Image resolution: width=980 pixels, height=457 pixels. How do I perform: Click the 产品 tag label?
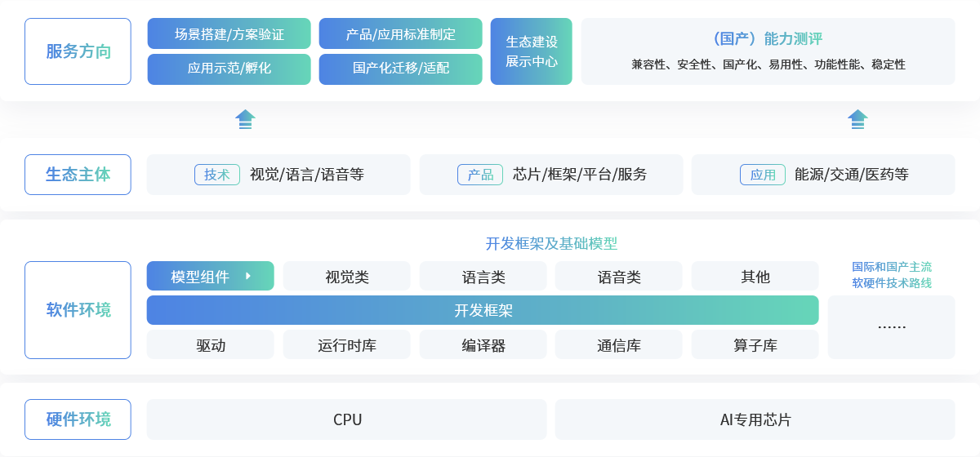pos(480,175)
